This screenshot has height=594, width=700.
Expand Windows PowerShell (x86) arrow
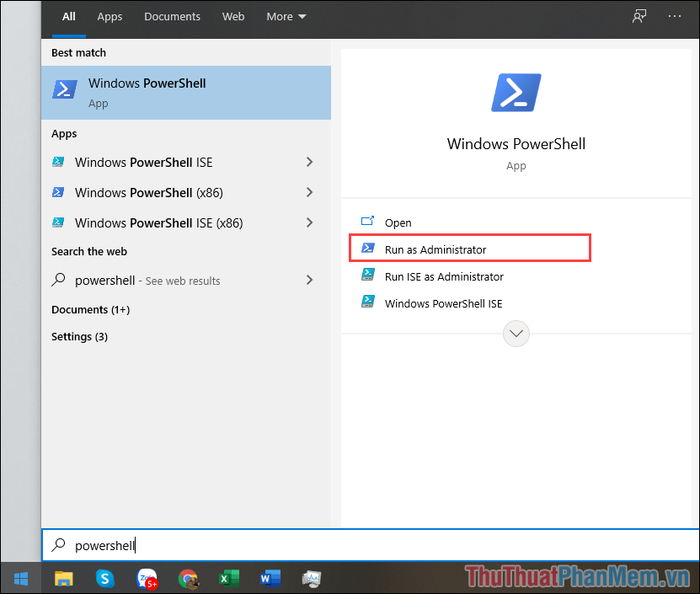click(310, 192)
